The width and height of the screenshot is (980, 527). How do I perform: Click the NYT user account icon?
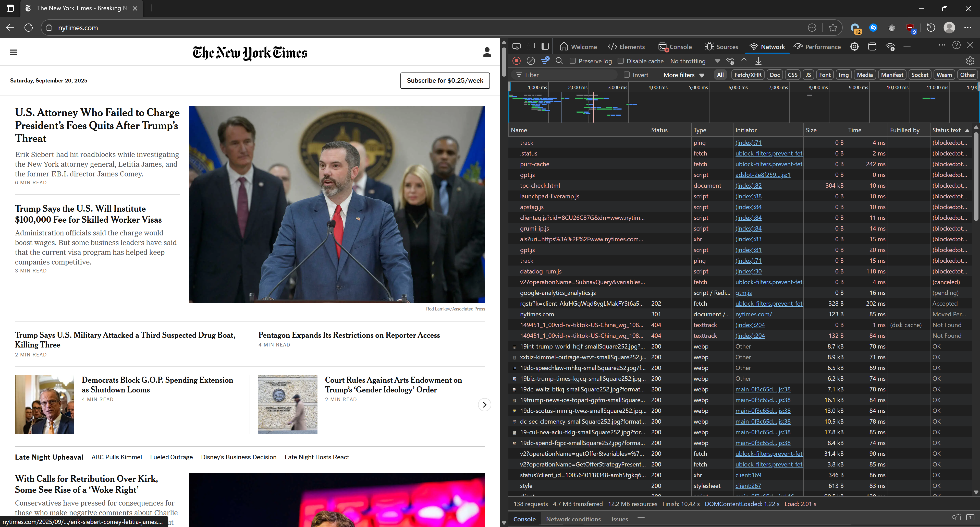487,52
